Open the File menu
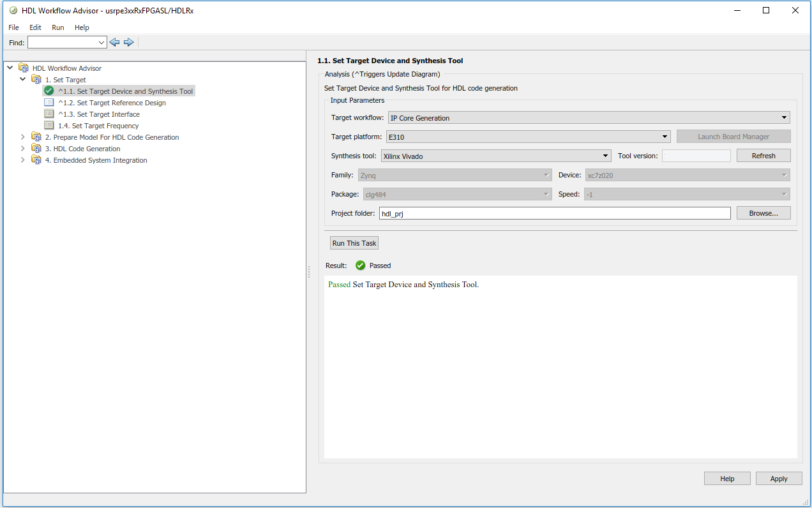 click(13, 27)
